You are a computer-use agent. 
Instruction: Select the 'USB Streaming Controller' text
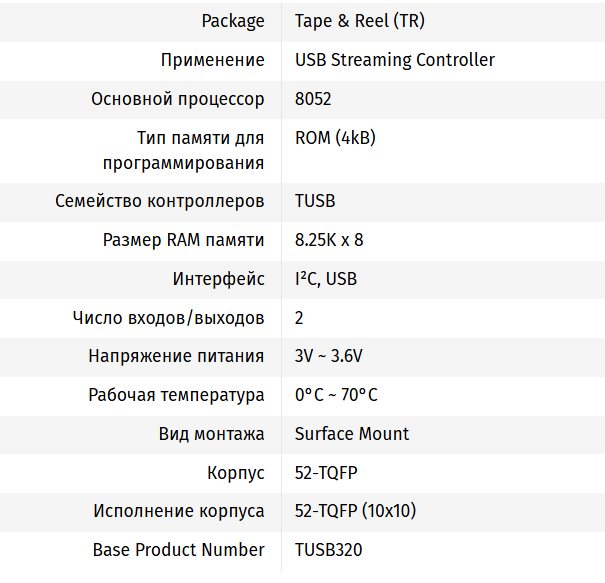tap(395, 60)
